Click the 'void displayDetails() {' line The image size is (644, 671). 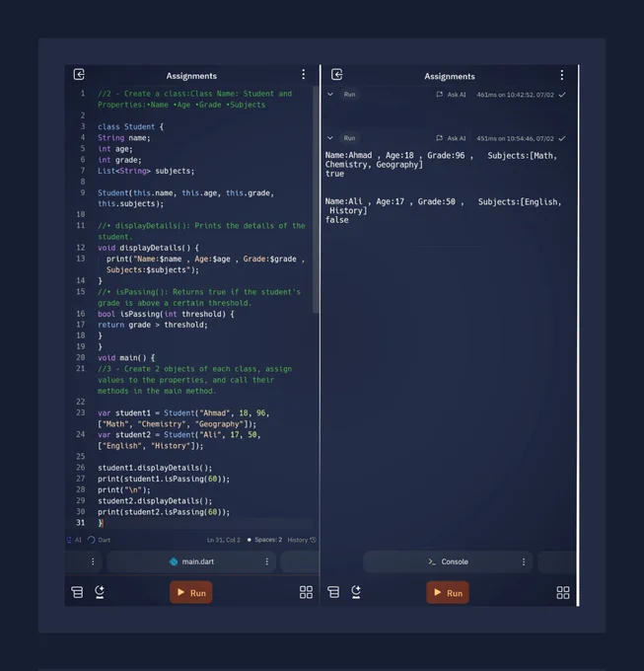[x=148, y=248]
